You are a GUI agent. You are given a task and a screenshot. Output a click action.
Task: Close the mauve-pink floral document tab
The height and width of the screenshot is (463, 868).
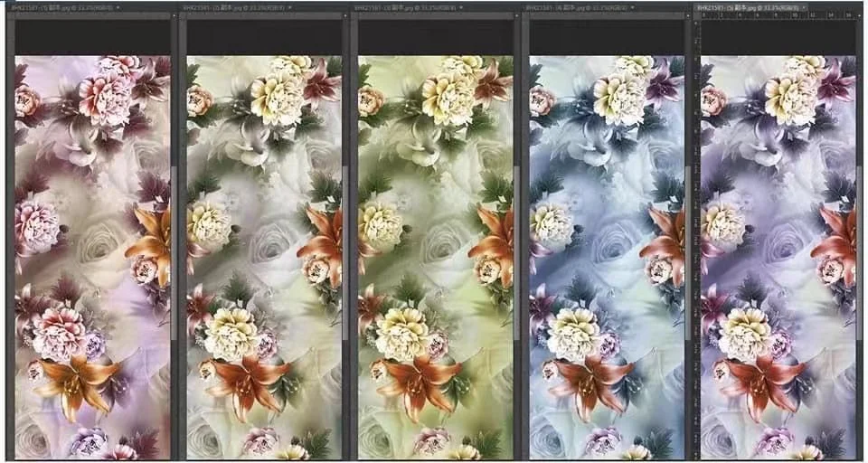pos(119,8)
